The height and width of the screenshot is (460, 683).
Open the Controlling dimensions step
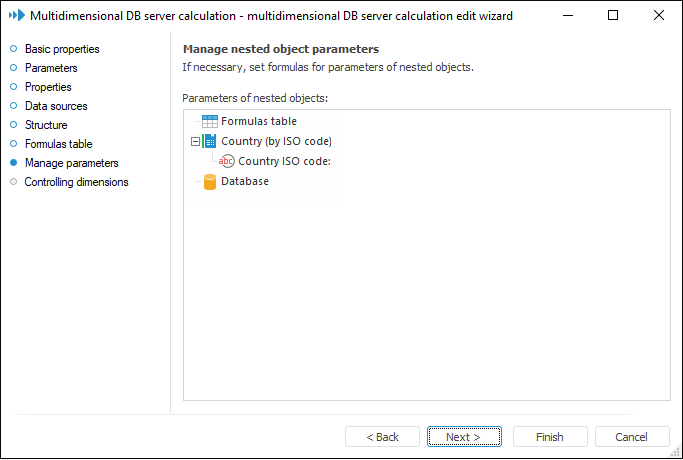point(76,182)
